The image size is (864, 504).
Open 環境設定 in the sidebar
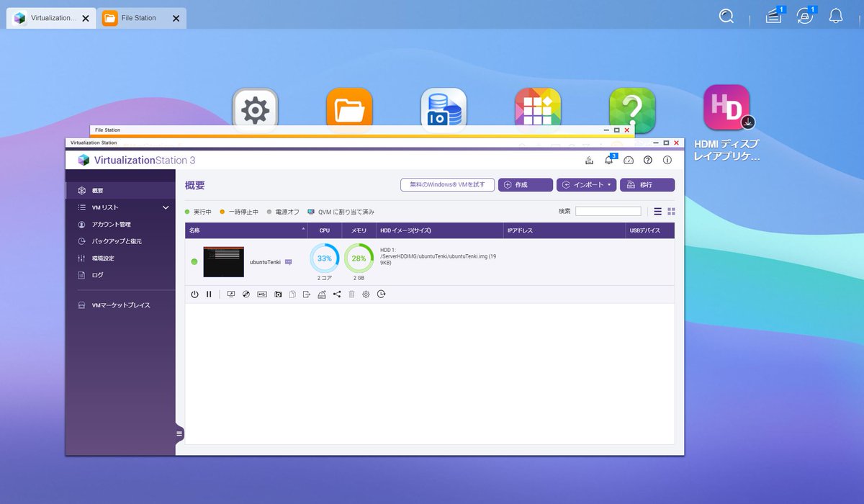120,258
